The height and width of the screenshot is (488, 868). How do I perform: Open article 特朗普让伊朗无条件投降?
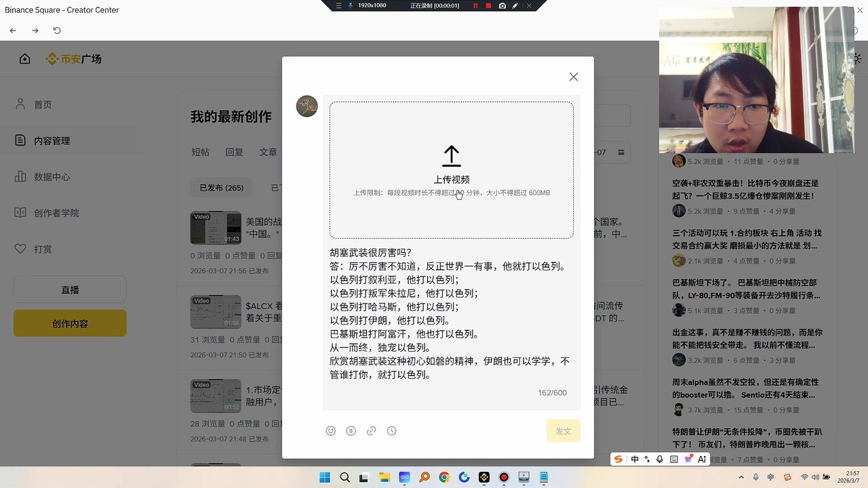(x=746, y=438)
